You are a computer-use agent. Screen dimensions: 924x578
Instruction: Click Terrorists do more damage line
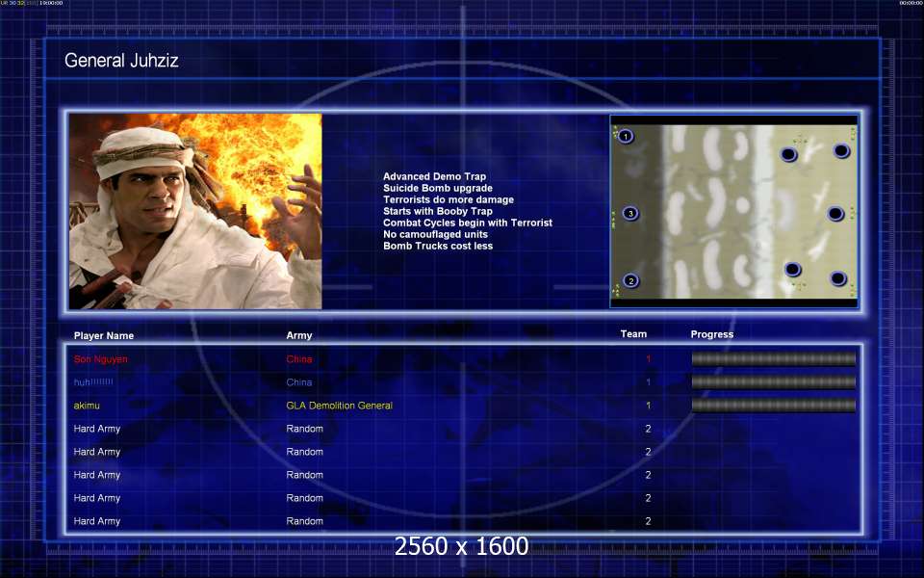[449, 199]
